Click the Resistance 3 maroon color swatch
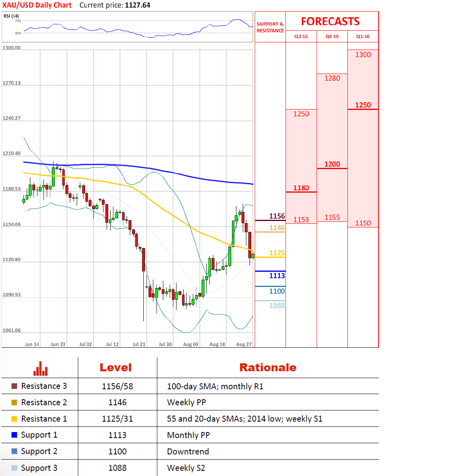The width and height of the screenshot is (460, 476). tap(14, 386)
